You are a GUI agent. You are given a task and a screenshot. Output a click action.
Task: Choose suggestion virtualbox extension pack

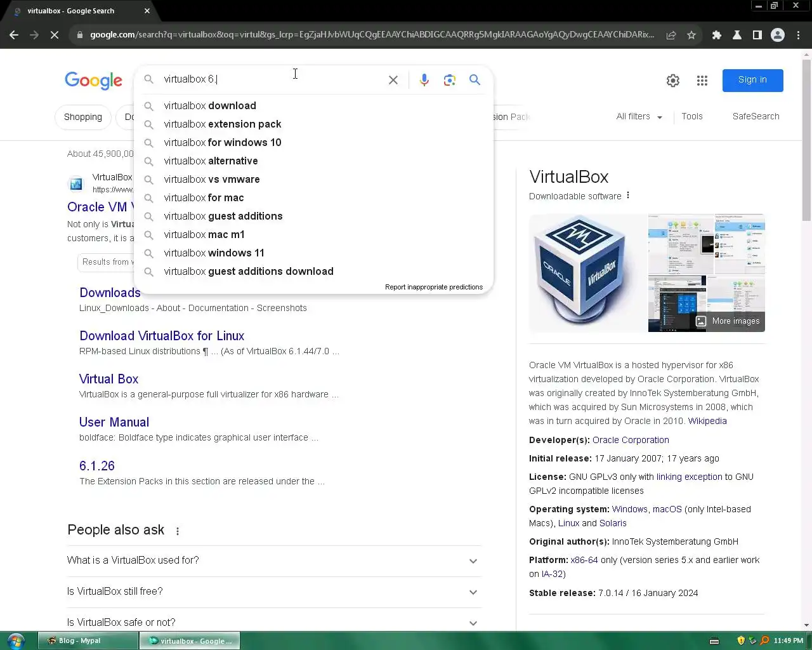pyautogui.click(x=313, y=124)
